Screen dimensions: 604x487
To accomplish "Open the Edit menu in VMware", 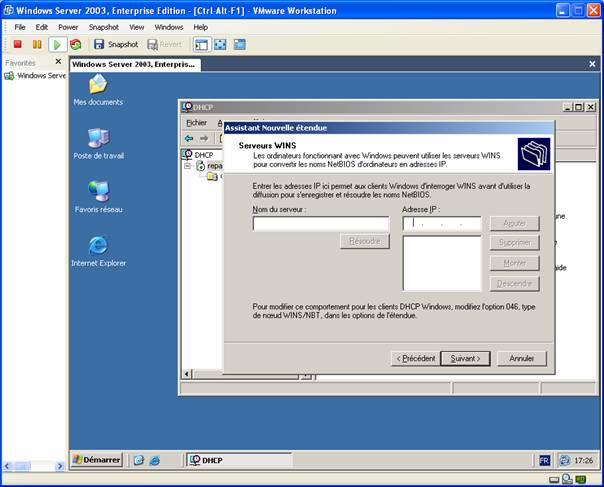I will pyautogui.click(x=42, y=27).
